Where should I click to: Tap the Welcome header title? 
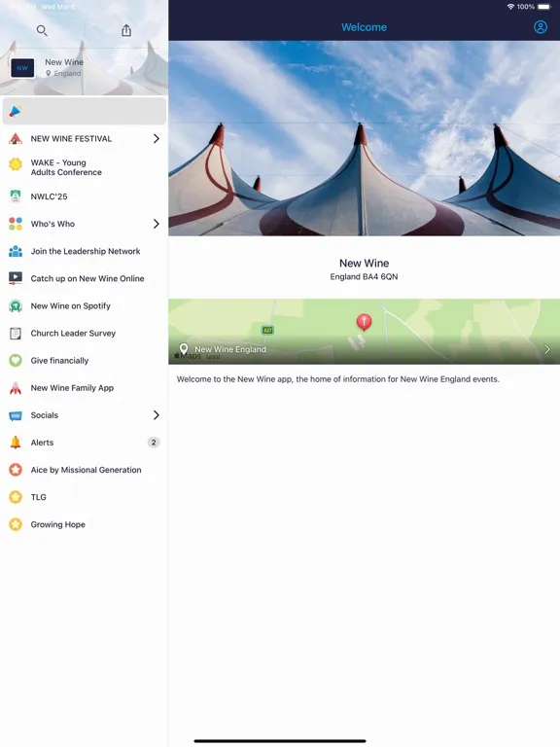point(364,27)
